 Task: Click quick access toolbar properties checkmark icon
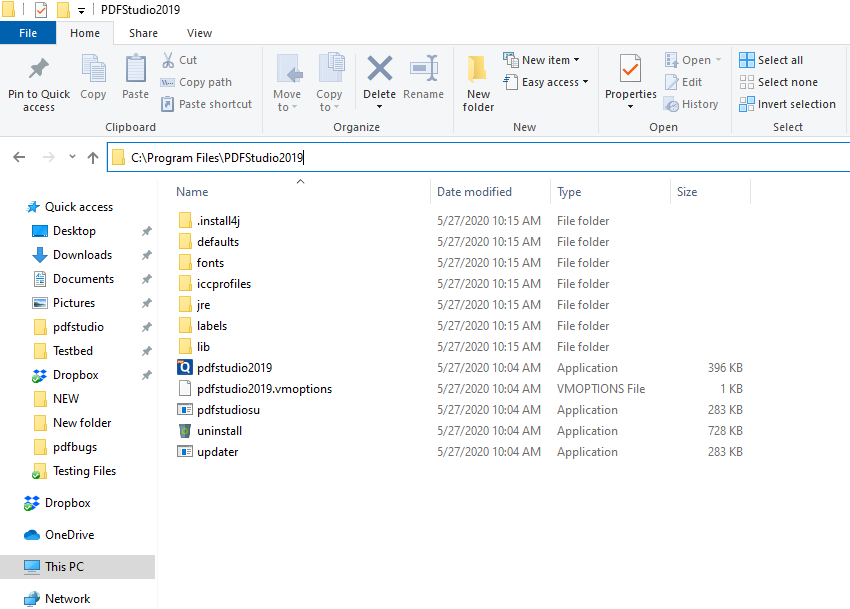coord(41,10)
